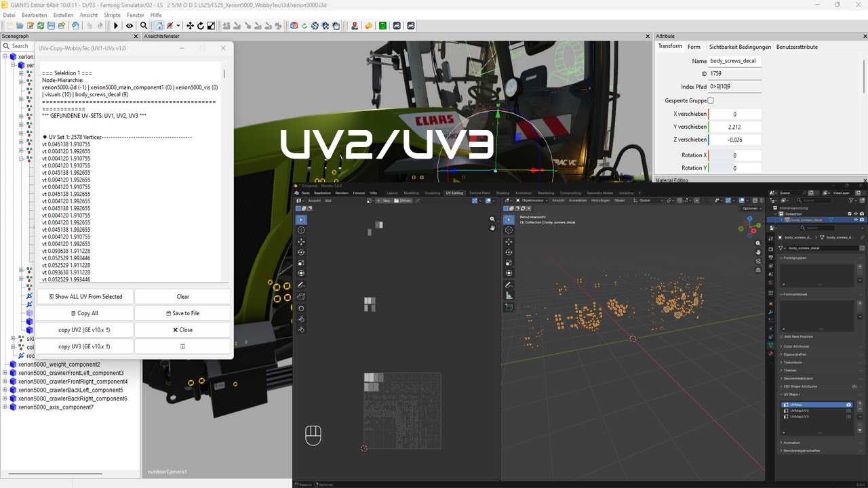Open the Rendern menu in Blender

(x=342, y=193)
